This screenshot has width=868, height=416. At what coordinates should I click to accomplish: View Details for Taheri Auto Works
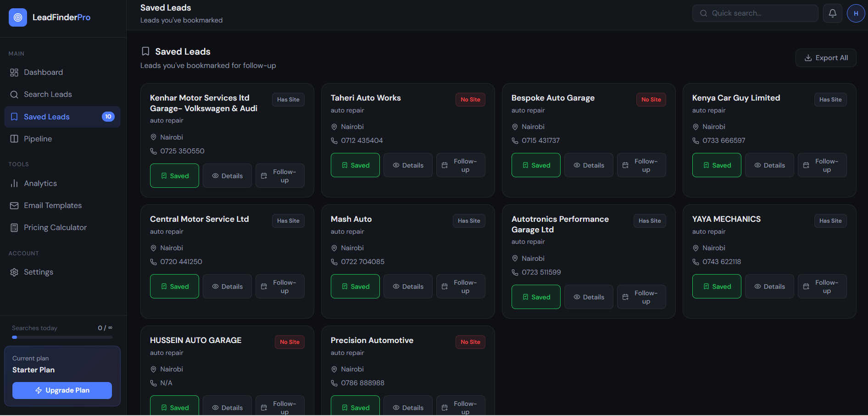point(408,165)
